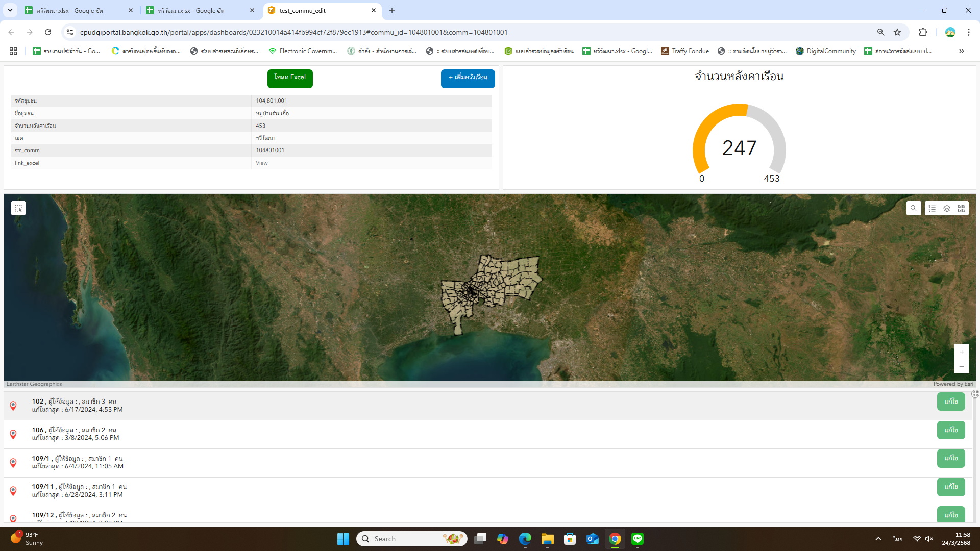Viewport: 980px width, 551px height.
Task: Open the Electronic Government bookmark
Action: point(303,51)
